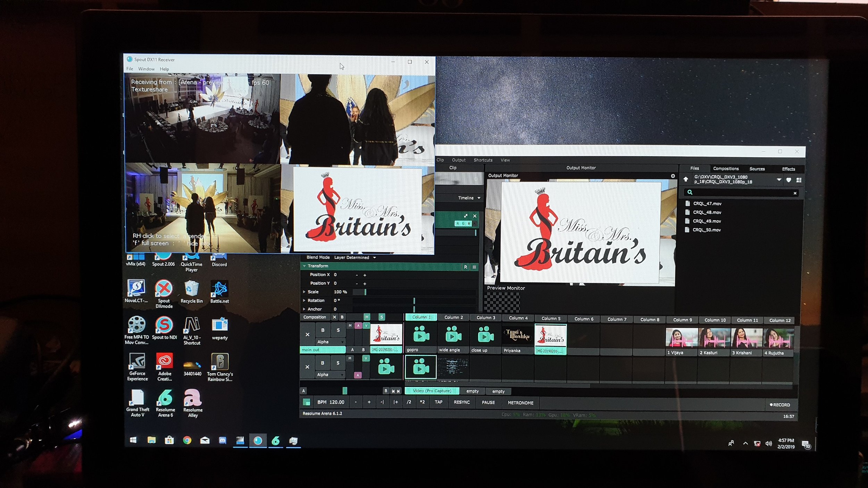Screen dimensions: 868x488
Task: Switch Files browser to grid view icon
Action: [x=799, y=180]
